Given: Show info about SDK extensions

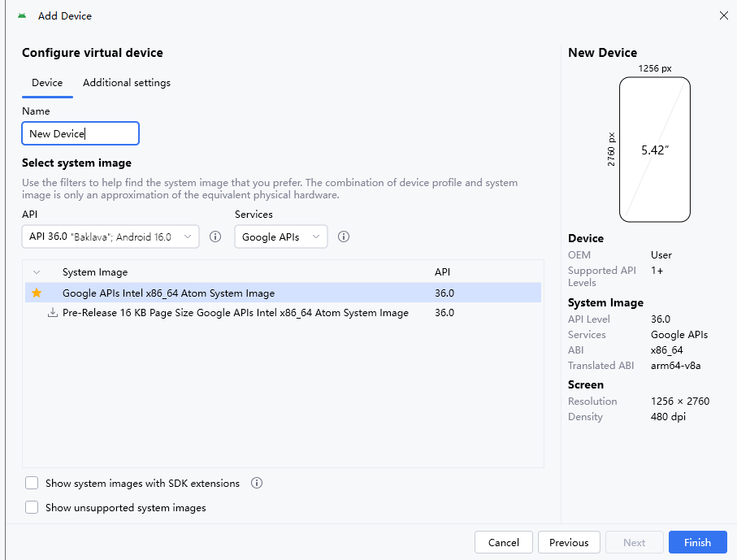Looking at the screenshot, I should pyautogui.click(x=257, y=483).
